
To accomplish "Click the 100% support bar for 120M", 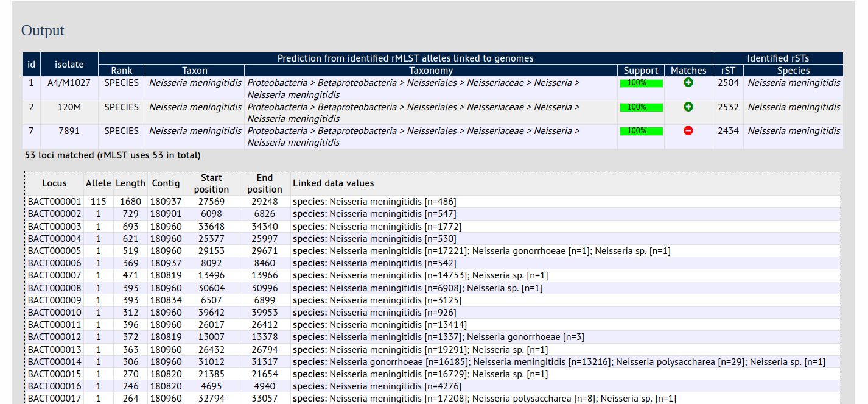I will (641, 107).
